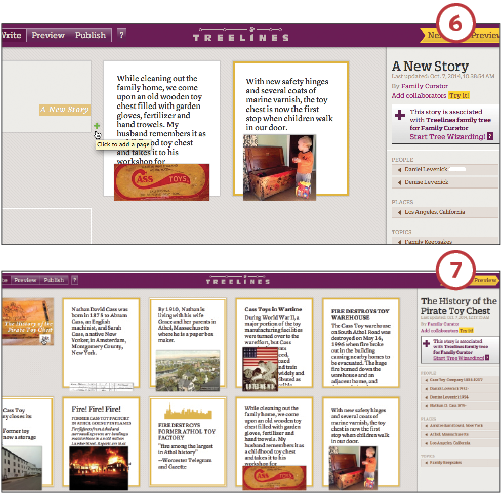Image resolution: width=501 pixels, height=494 pixels.
Task: Expand the Los Angeles, California place entry
Action: click(x=445, y=212)
